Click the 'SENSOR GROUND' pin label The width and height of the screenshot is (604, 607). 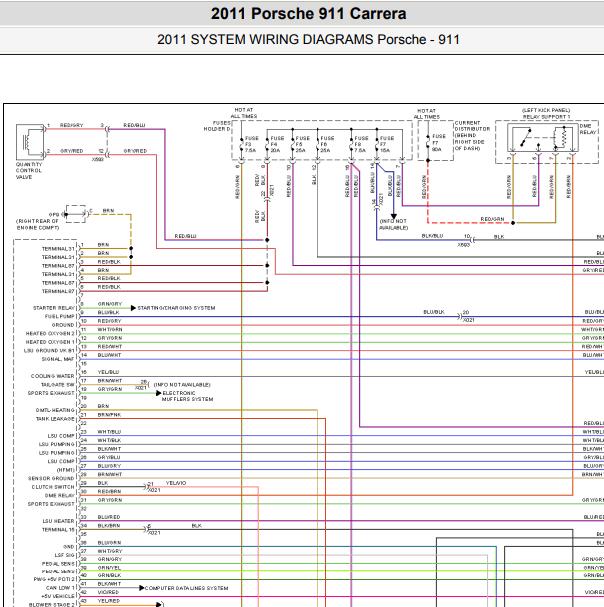click(x=51, y=478)
